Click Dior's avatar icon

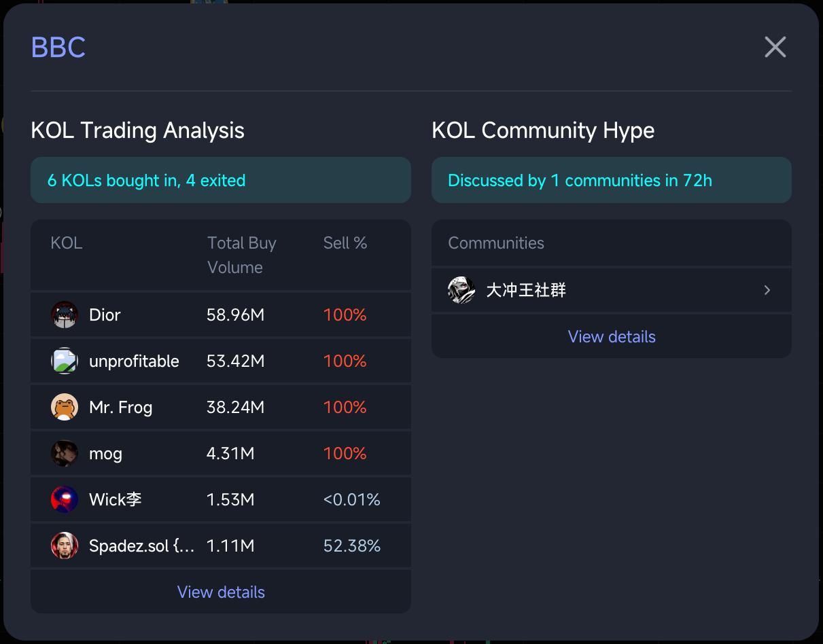[x=65, y=315]
